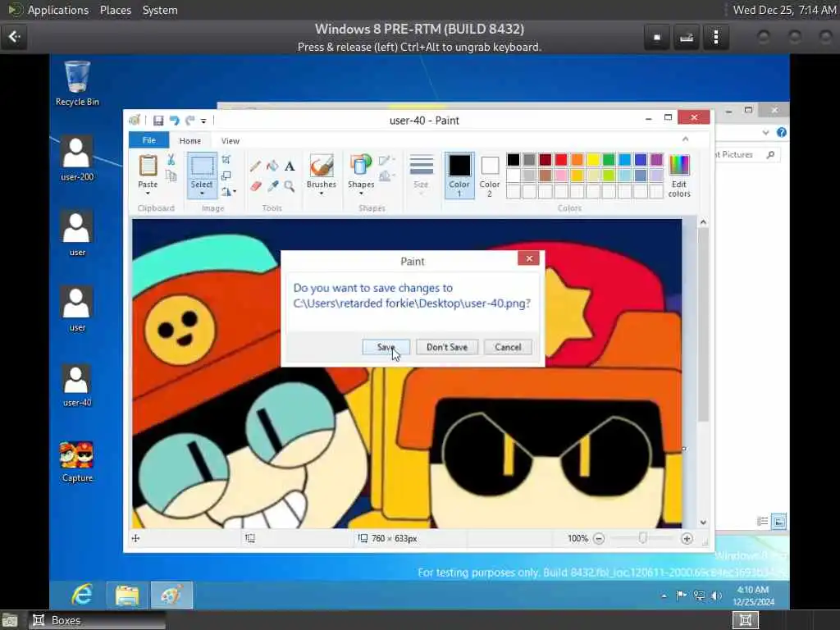Select the Pencil tool
This screenshot has width=840, height=630.
pos(255,166)
